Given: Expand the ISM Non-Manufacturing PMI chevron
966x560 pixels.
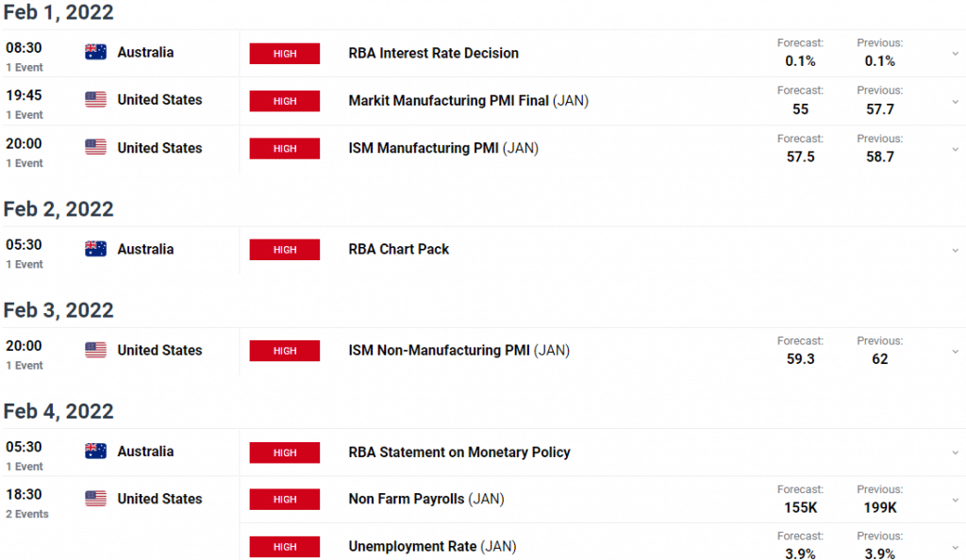Looking at the screenshot, I should [x=955, y=352].
